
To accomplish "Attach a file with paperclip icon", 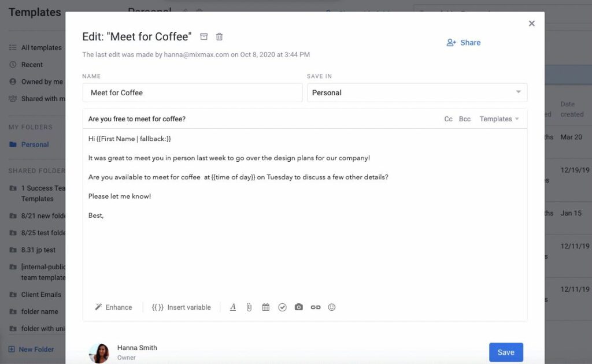I will [249, 307].
